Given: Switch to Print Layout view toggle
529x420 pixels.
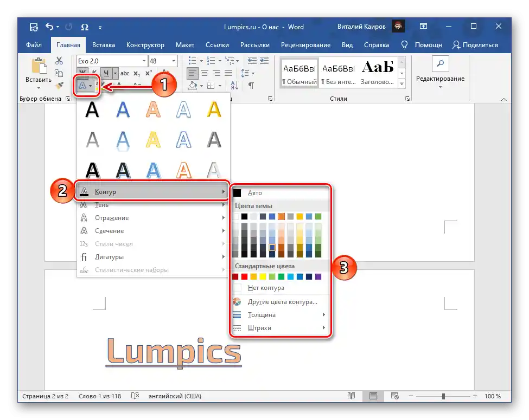Looking at the screenshot, I should tap(373, 396).
